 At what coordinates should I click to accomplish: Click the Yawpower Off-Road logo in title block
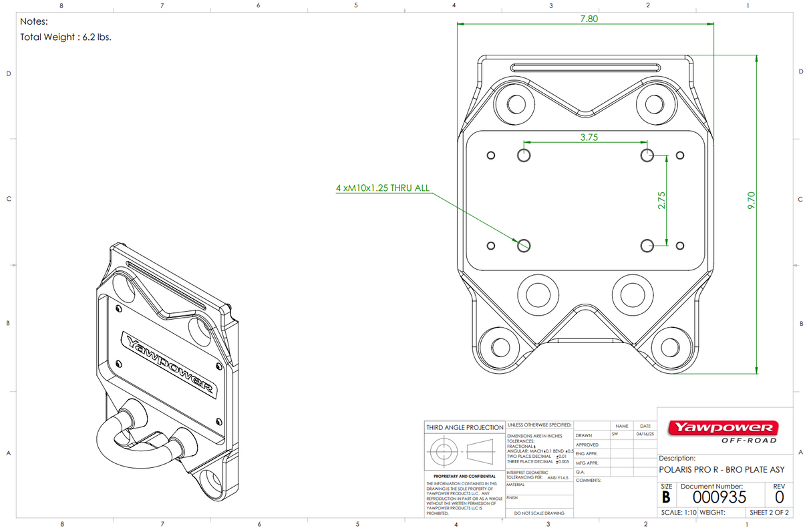[x=724, y=429]
